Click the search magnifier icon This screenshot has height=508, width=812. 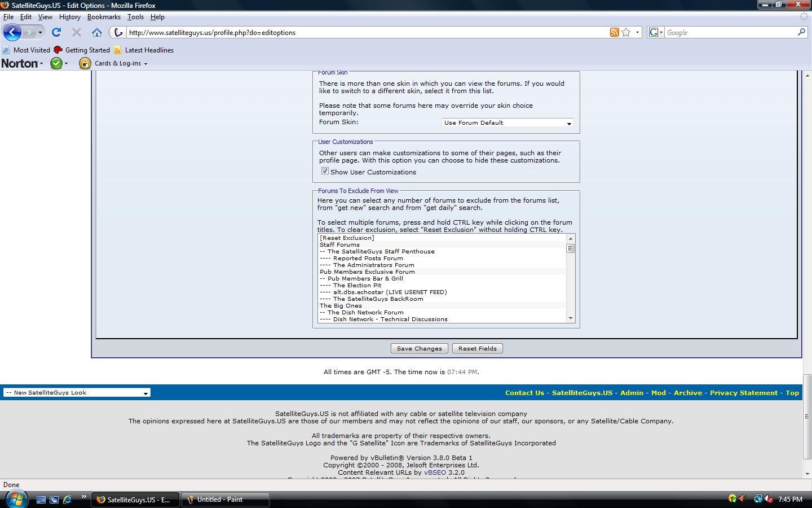coord(801,32)
